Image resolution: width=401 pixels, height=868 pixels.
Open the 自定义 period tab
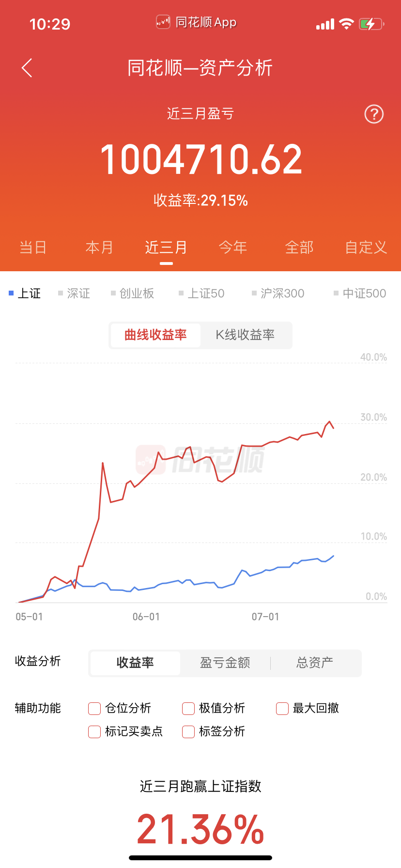[366, 248]
